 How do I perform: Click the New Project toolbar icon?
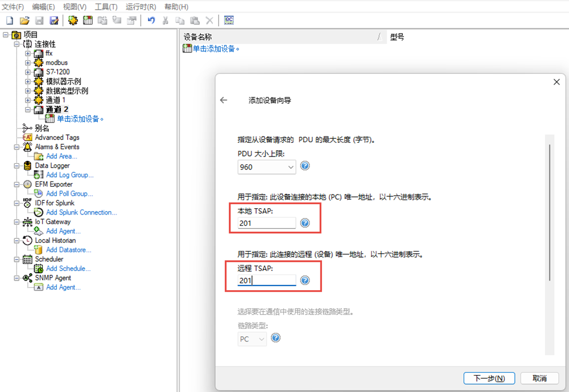pos(9,20)
